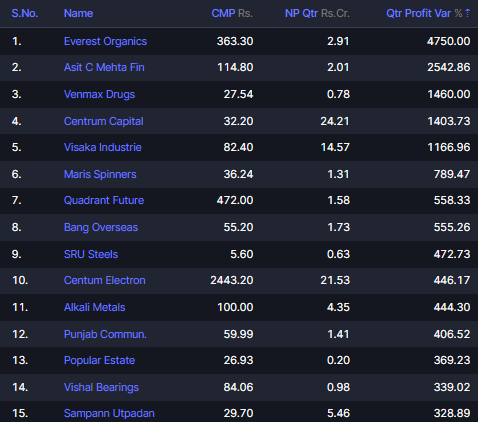Select CMP value 2443.20
This screenshot has height=422, width=478.
coord(232,280)
